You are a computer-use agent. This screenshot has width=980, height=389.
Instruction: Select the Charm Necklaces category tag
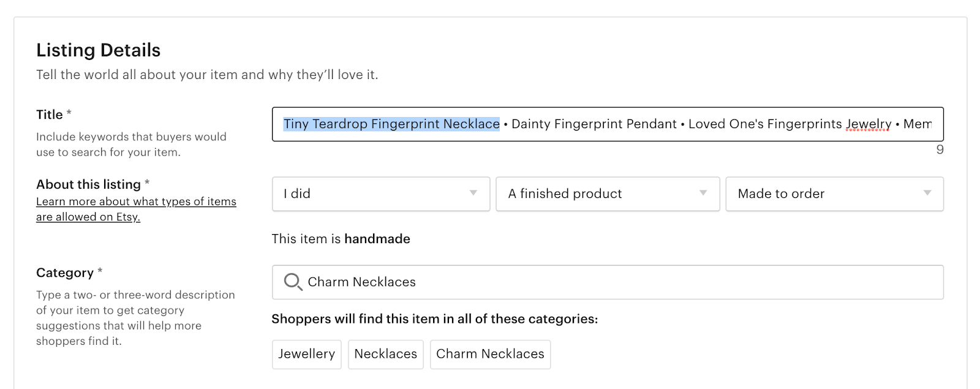tap(490, 354)
